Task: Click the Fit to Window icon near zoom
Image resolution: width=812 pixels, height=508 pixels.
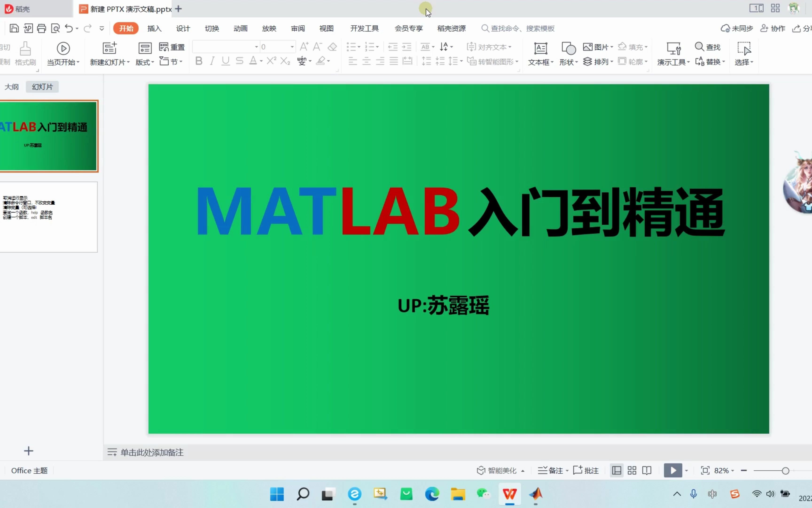Action: (x=705, y=470)
